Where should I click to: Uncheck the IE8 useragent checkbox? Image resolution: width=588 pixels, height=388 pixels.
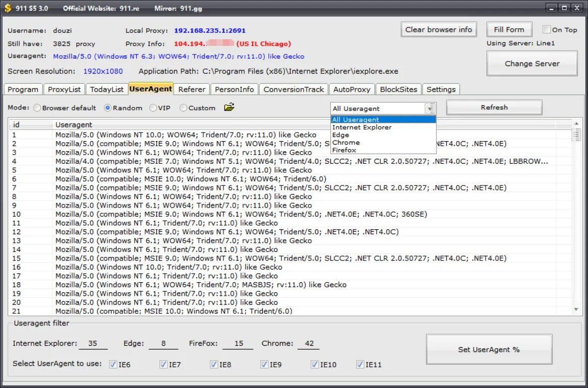214,364
